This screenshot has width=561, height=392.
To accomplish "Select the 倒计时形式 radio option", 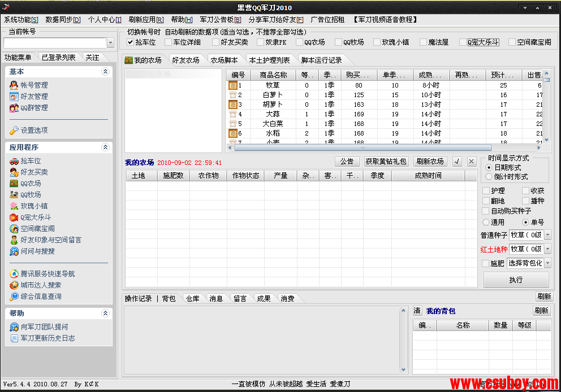I will point(489,177).
